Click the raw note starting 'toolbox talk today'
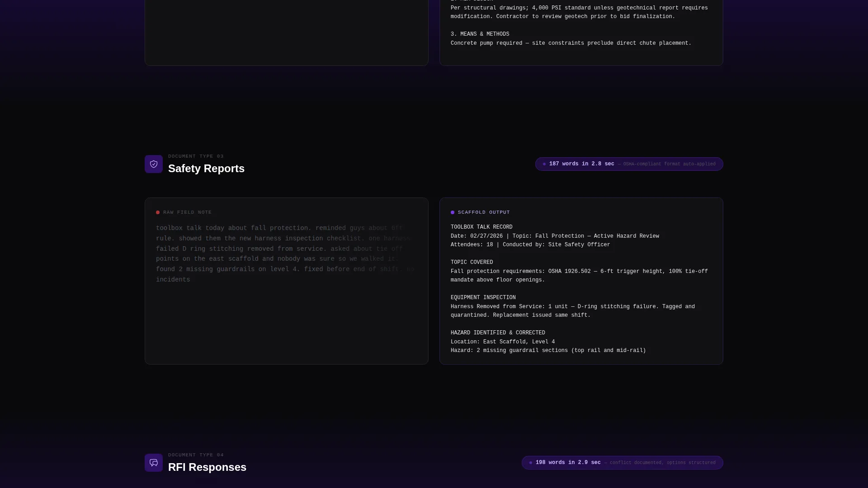 coord(286,254)
